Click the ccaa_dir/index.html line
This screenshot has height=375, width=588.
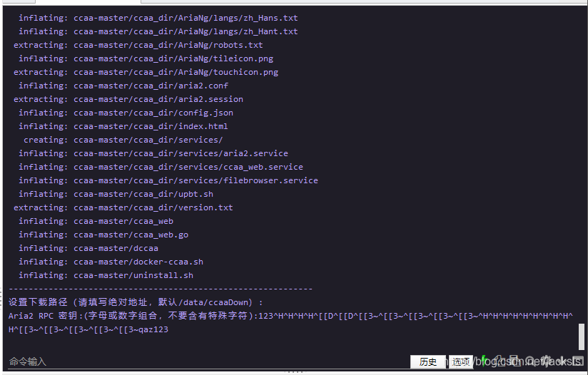(x=123, y=126)
